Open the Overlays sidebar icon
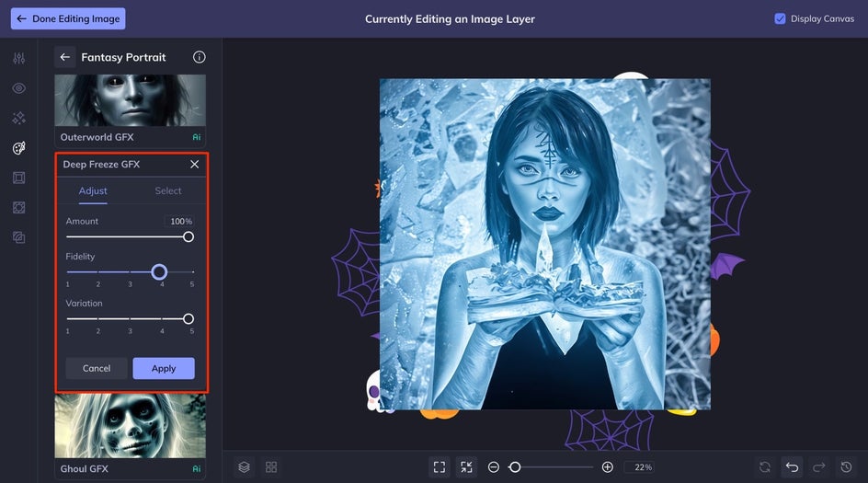868x483 pixels. click(x=18, y=208)
